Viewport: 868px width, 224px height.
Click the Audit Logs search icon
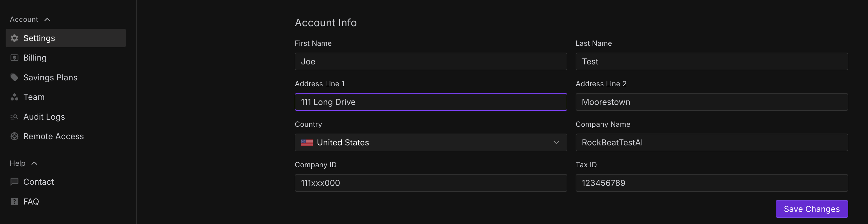pyautogui.click(x=14, y=117)
